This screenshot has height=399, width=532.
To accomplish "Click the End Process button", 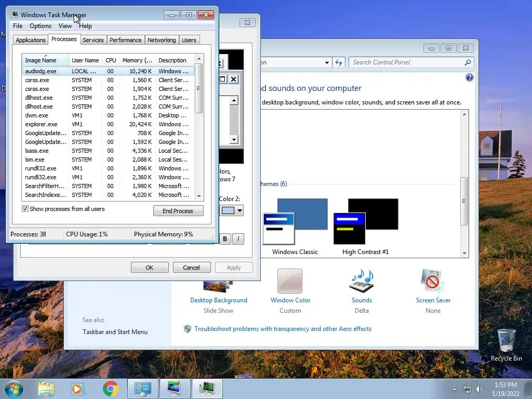I will (x=178, y=211).
